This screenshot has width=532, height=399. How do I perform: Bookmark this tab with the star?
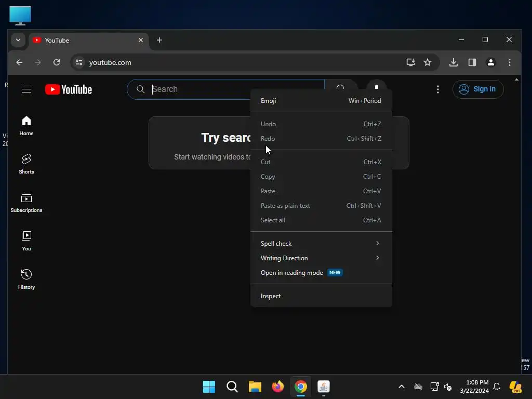point(428,62)
